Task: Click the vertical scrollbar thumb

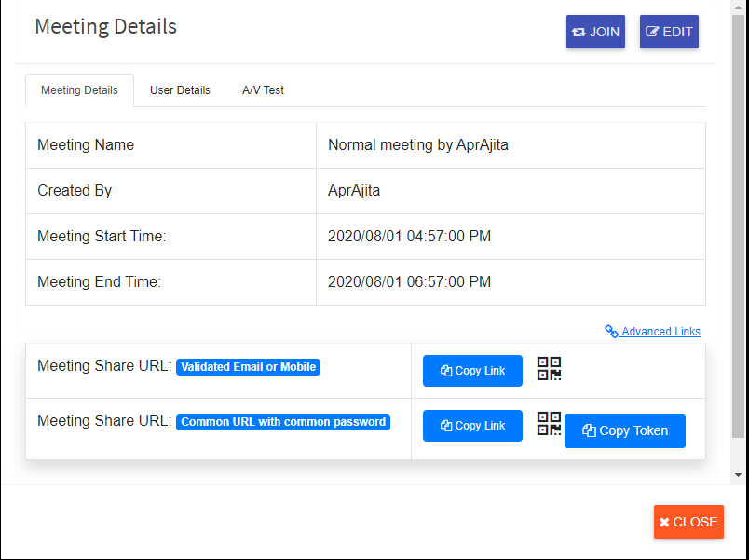Action: coord(739,225)
